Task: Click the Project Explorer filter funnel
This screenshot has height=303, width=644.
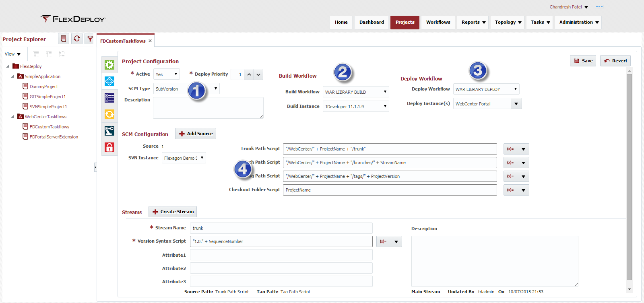Action: 90,39
